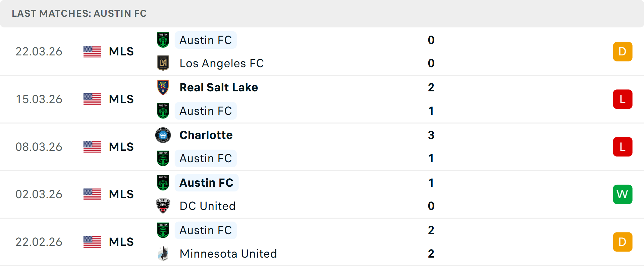Click the Los Angeles FC club crest
The width and height of the screenshot is (644, 266).
point(163,63)
